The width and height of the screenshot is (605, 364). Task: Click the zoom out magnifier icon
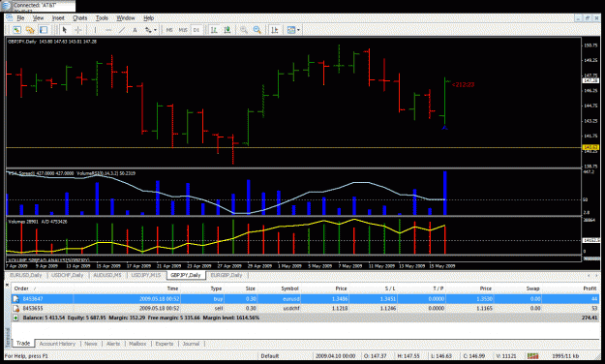pyautogui.click(x=257, y=30)
